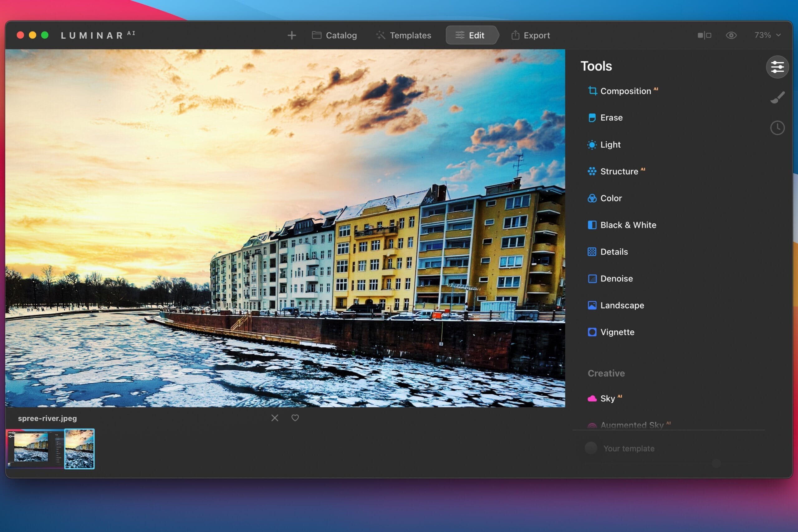This screenshot has width=798, height=532.
Task: Open the Black & White tool
Action: click(628, 225)
